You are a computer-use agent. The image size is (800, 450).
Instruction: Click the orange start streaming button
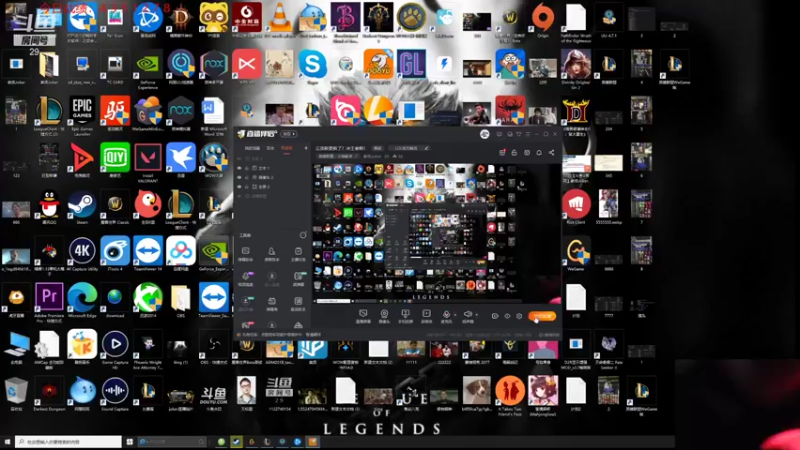[x=542, y=316]
